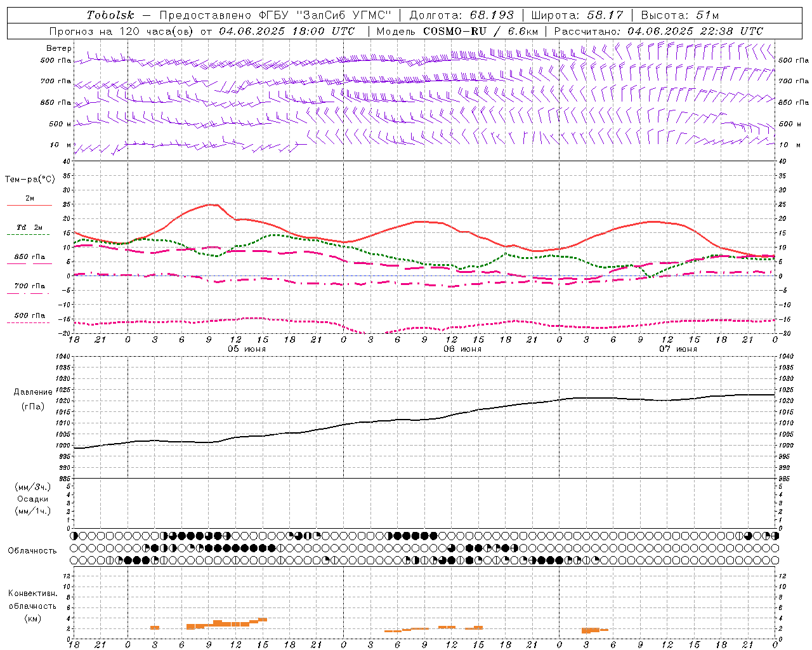
Task: Click the Облачность row label
Action: point(32,551)
